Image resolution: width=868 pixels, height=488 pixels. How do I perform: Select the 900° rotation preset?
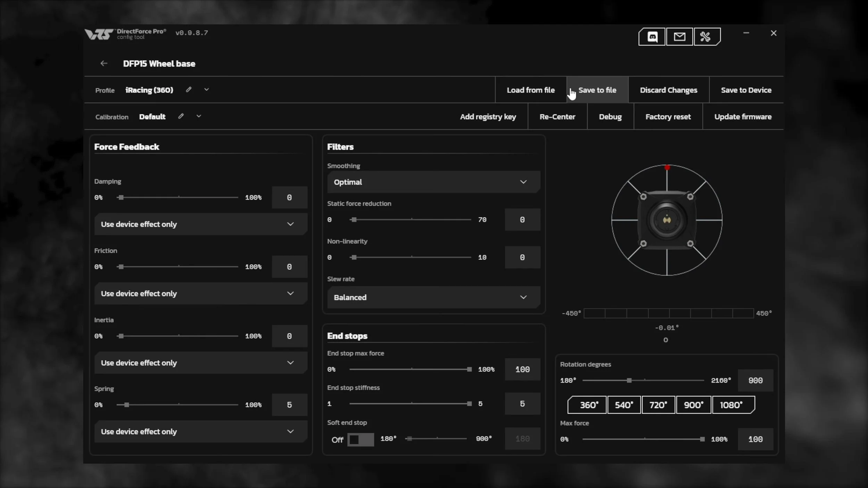click(x=693, y=405)
